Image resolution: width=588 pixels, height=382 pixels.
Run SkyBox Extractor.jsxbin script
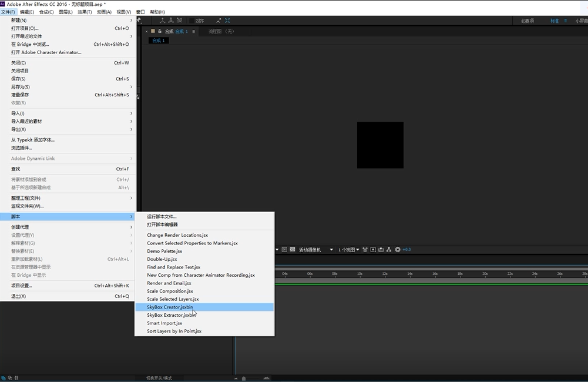[x=204, y=315]
